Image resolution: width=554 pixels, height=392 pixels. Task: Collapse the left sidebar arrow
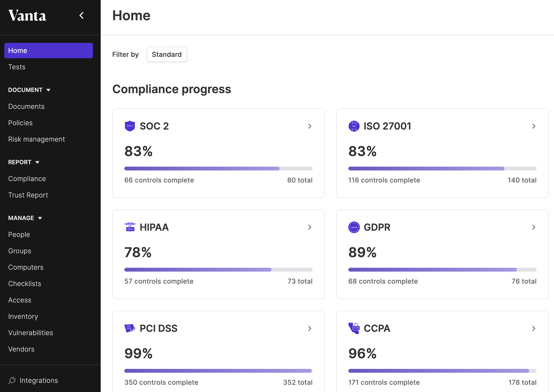tap(81, 15)
